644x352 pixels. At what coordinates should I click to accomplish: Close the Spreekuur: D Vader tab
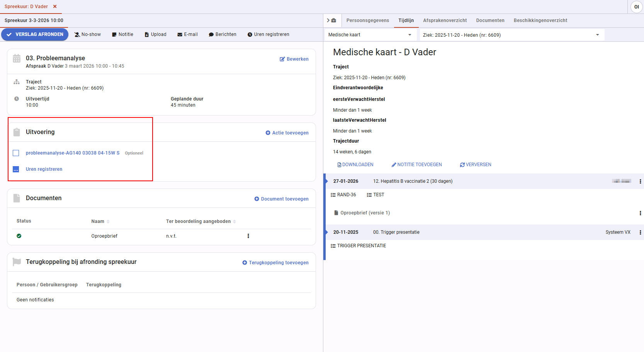[55, 7]
